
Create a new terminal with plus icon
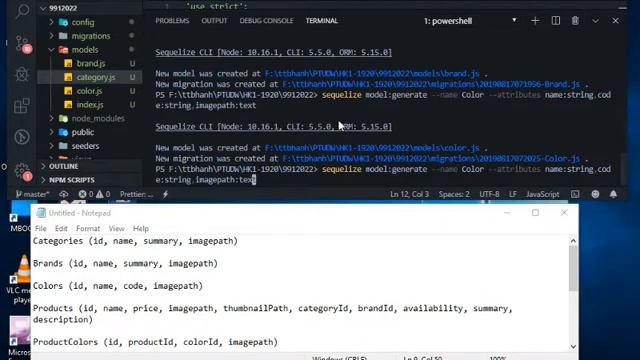click(x=535, y=21)
